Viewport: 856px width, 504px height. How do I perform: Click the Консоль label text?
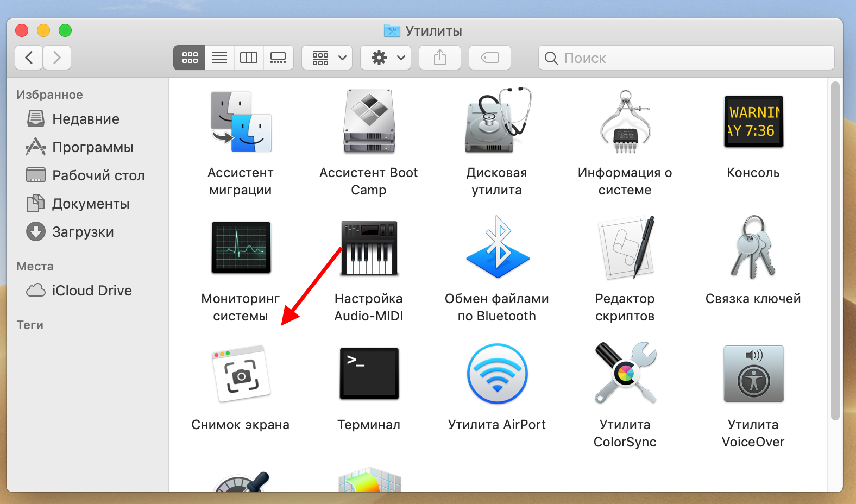(x=753, y=173)
